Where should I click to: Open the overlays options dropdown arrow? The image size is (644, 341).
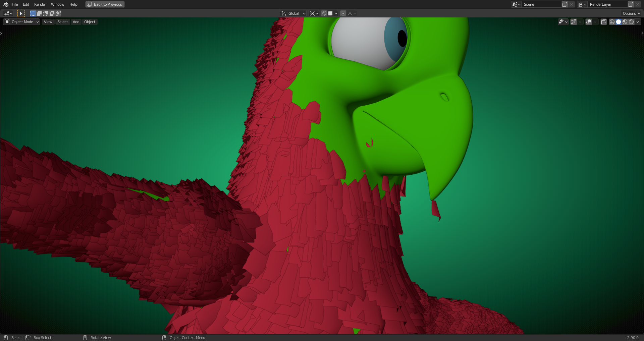pos(595,22)
